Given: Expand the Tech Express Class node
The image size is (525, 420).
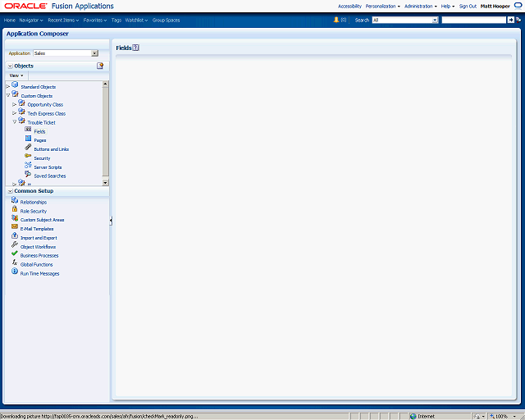Looking at the screenshot, I should coord(15,113).
